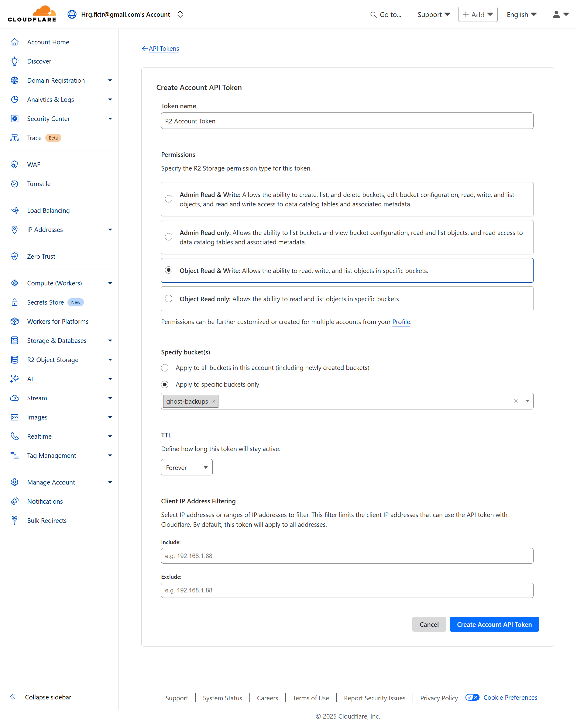Click the AI sparkle icon

[15, 379]
